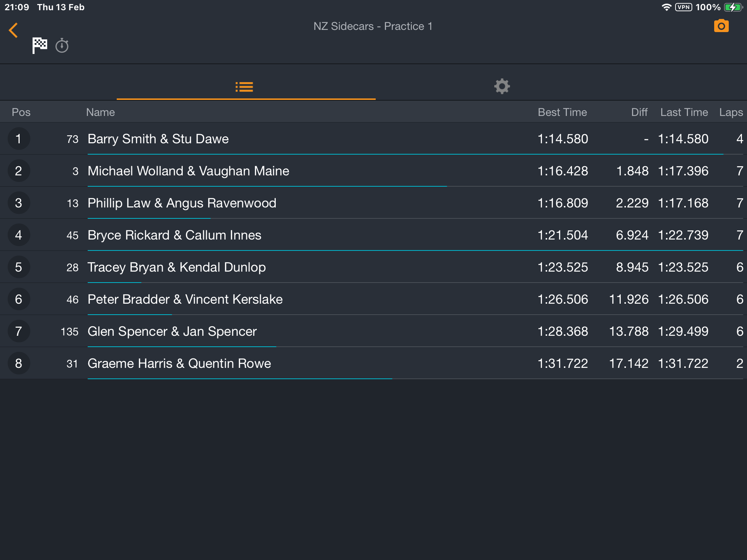Tap best time 1:16.428
The image size is (747, 560).
563,171
